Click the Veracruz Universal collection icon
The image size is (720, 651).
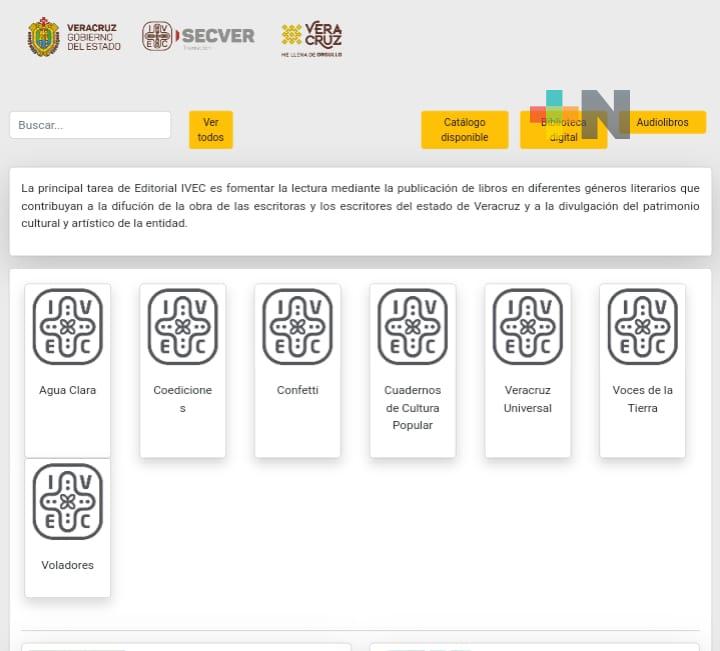(x=527, y=327)
